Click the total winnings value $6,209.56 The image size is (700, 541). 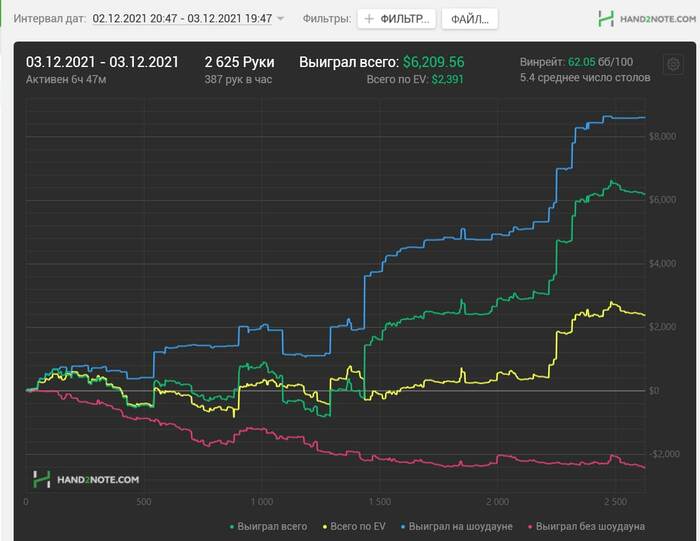tap(433, 62)
